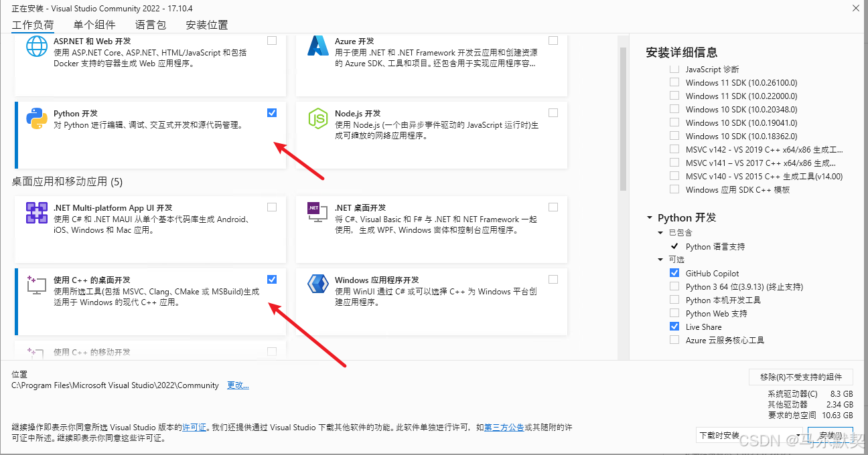This screenshot has width=868, height=455.
Task: Click the Node.js development logo icon
Action: pyautogui.click(x=317, y=119)
